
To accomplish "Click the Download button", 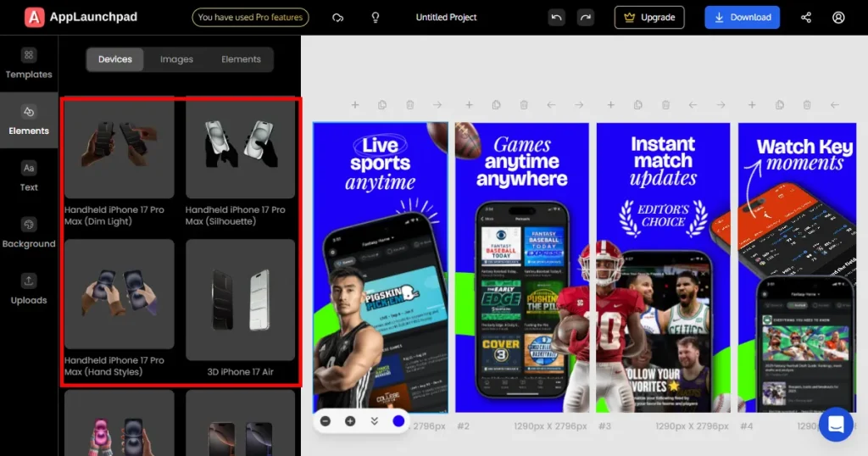I will coord(742,17).
